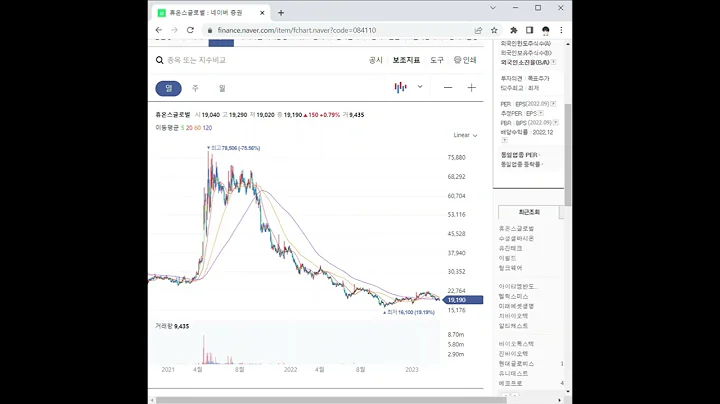Screen dimensions: 720x404
Task: Open the 이월드 recent stock link
Action: [x=507, y=258]
